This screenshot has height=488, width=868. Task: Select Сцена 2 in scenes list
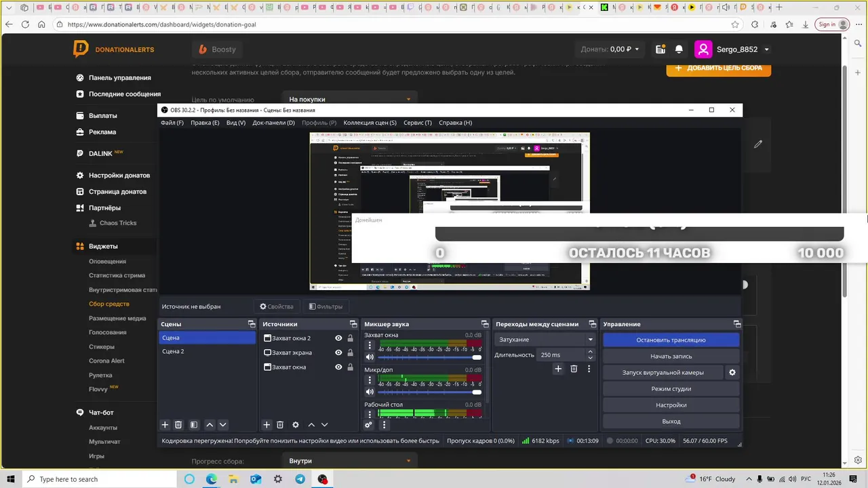[x=207, y=351]
